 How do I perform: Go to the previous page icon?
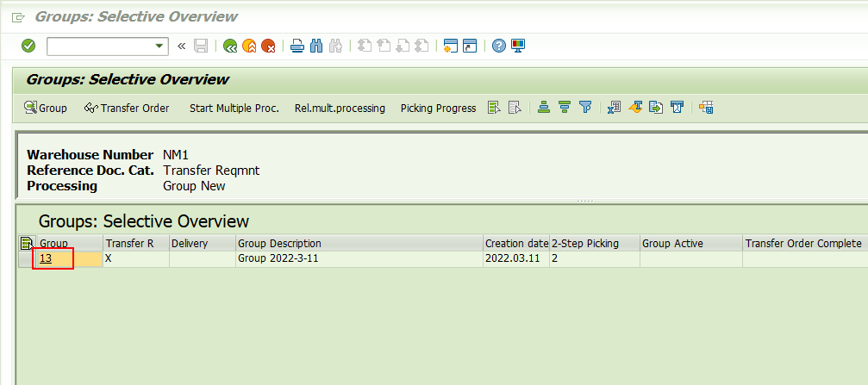click(384, 46)
